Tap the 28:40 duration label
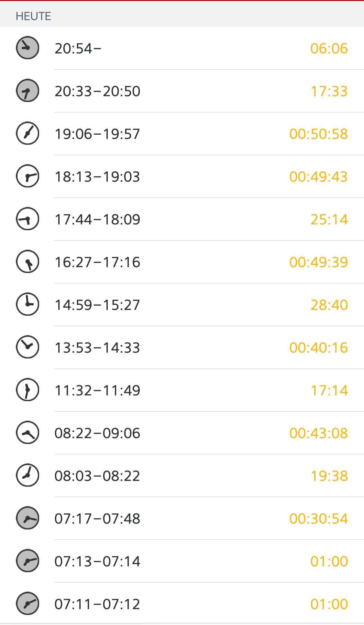This screenshot has height=625, width=364. point(329,305)
